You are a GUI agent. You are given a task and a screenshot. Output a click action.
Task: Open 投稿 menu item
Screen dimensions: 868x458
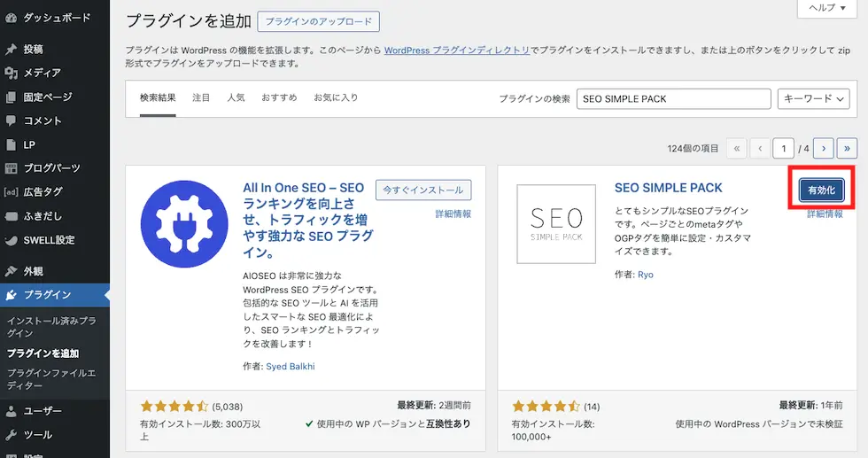coord(55,50)
